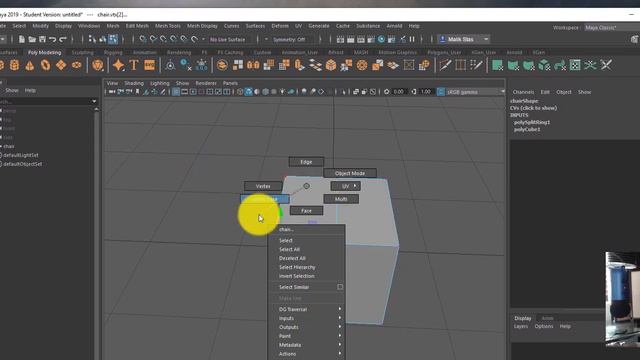Switch to the Rigging shelf tab
The height and width of the screenshot is (360, 640).
(x=113, y=53)
